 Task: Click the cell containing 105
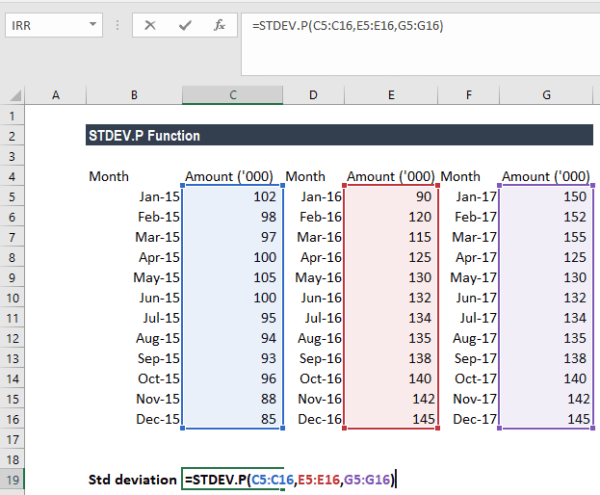(x=233, y=277)
